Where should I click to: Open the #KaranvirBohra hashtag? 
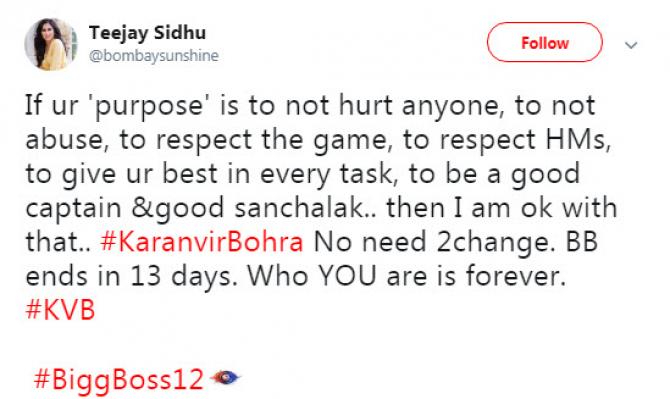[x=202, y=242]
